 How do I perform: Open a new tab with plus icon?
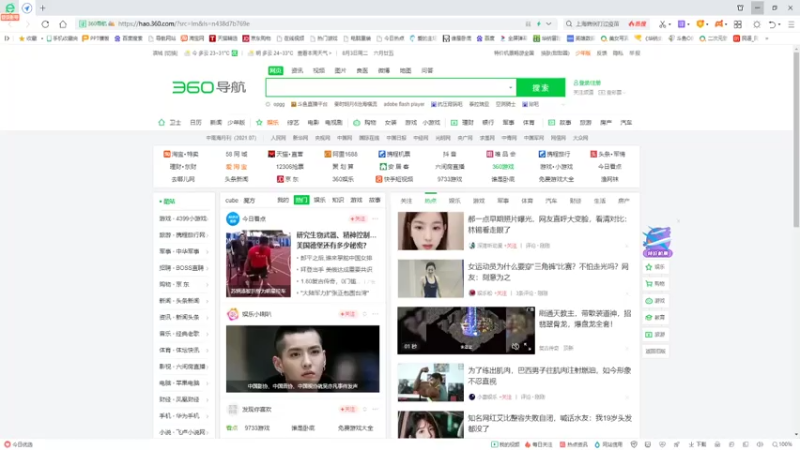43,8
